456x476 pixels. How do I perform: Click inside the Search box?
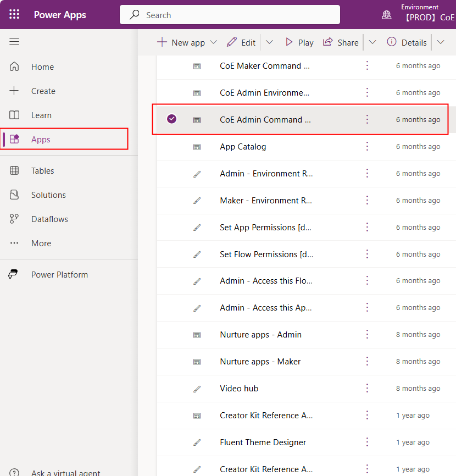click(230, 15)
